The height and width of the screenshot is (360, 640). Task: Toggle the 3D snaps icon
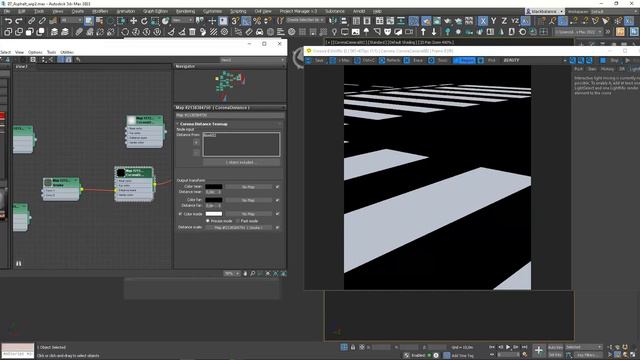point(236,21)
